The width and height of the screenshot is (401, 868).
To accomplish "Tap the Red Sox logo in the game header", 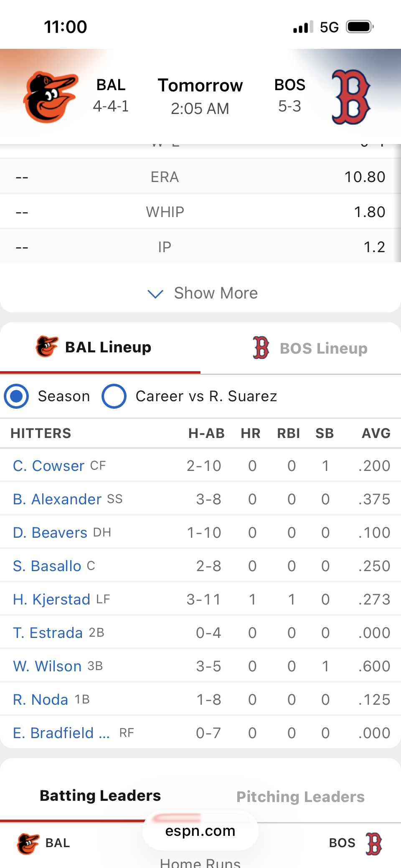I will pos(350,97).
